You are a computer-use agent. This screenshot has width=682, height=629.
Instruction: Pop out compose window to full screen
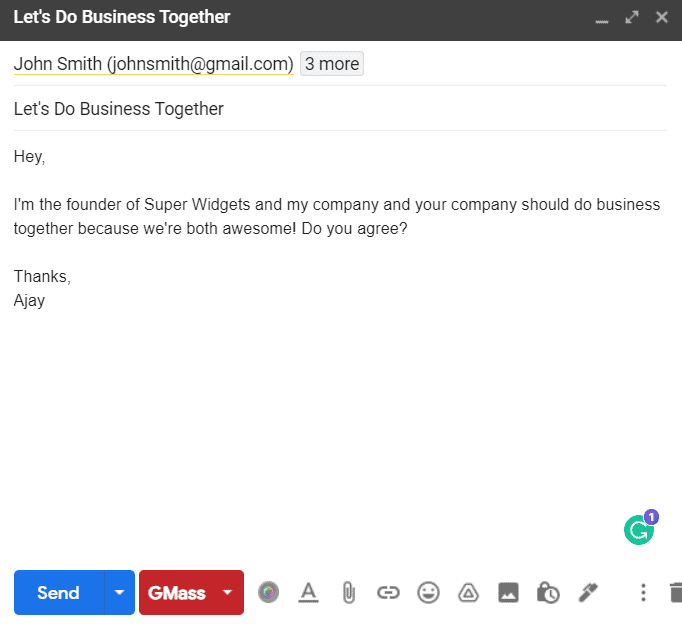[x=632, y=17]
